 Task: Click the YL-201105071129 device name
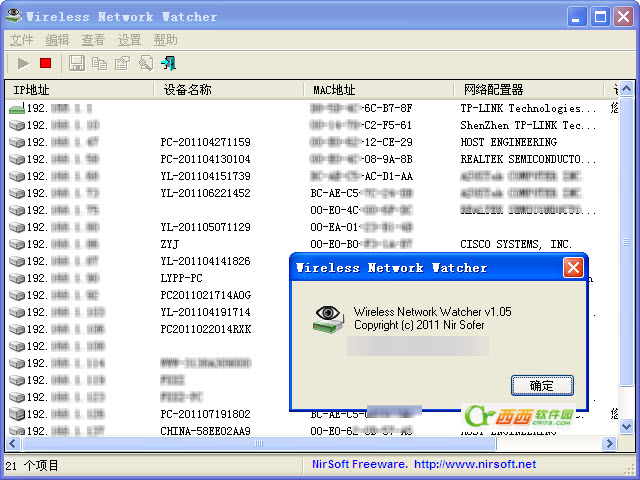[205, 227]
